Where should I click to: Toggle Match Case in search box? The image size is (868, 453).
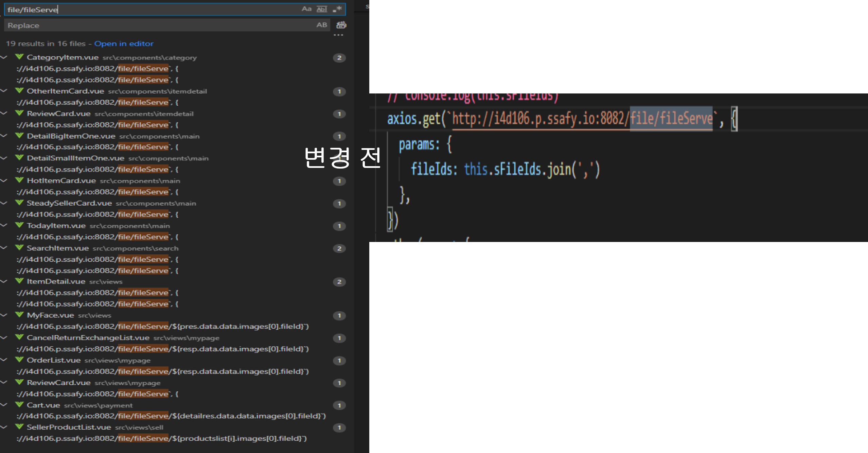click(x=306, y=9)
